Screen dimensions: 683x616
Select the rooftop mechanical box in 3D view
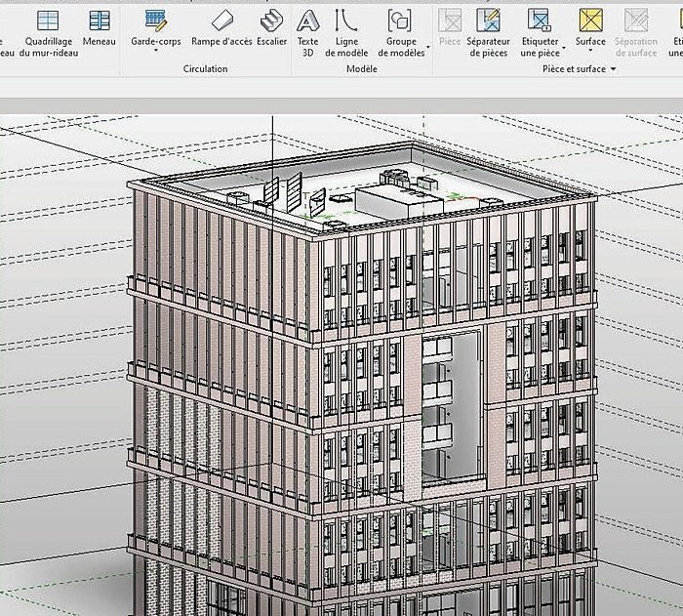click(x=398, y=201)
